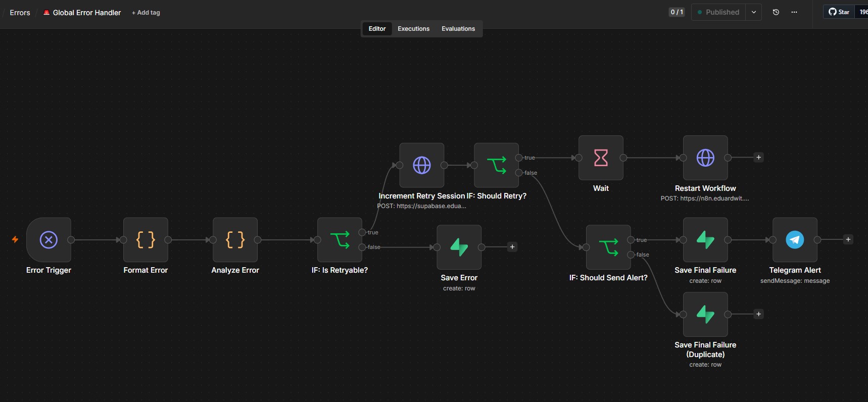The height and width of the screenshot is (402, 868).
Task: Click the 'Error Trigger' node label
Action: (x=49, y=270)
